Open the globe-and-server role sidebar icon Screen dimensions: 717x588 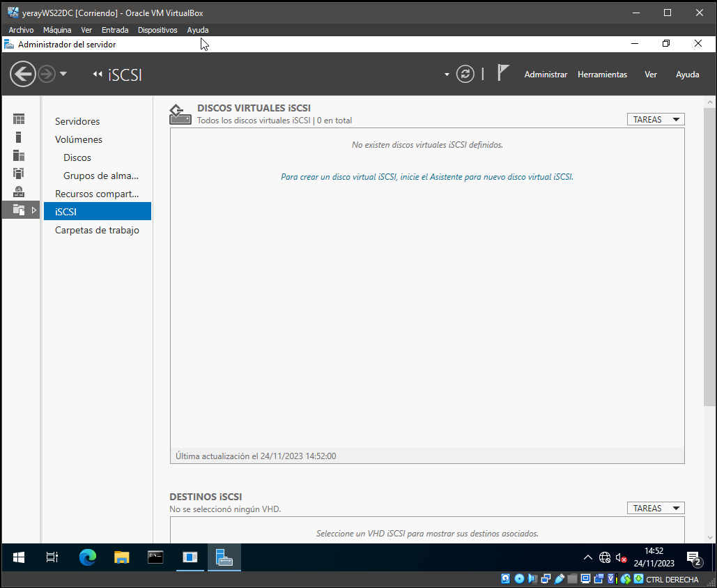(x=19, y=192)
